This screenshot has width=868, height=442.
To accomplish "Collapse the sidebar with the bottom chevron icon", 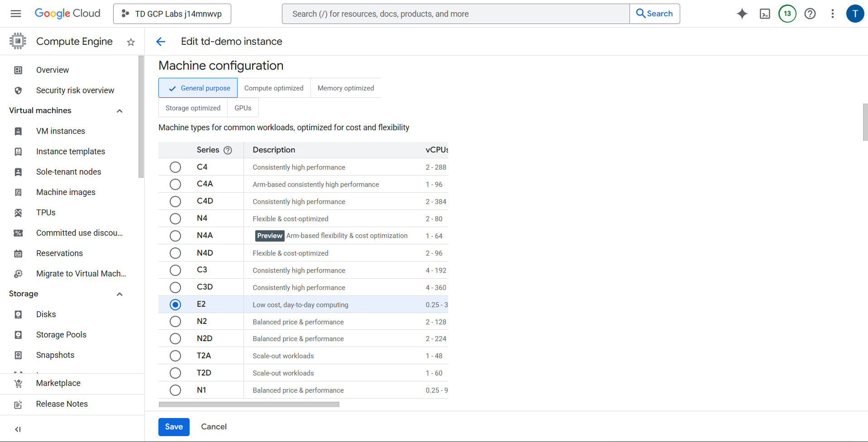I will click(18, 429).
